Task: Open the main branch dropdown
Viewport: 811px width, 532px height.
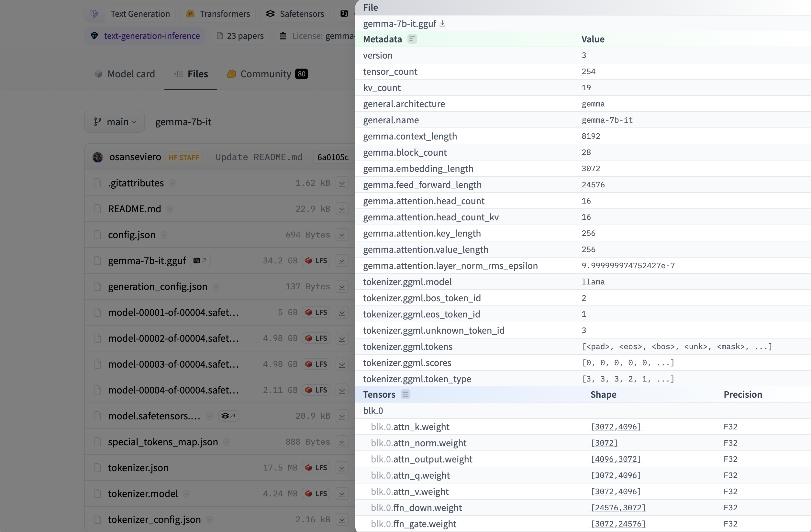Action: 115,122
